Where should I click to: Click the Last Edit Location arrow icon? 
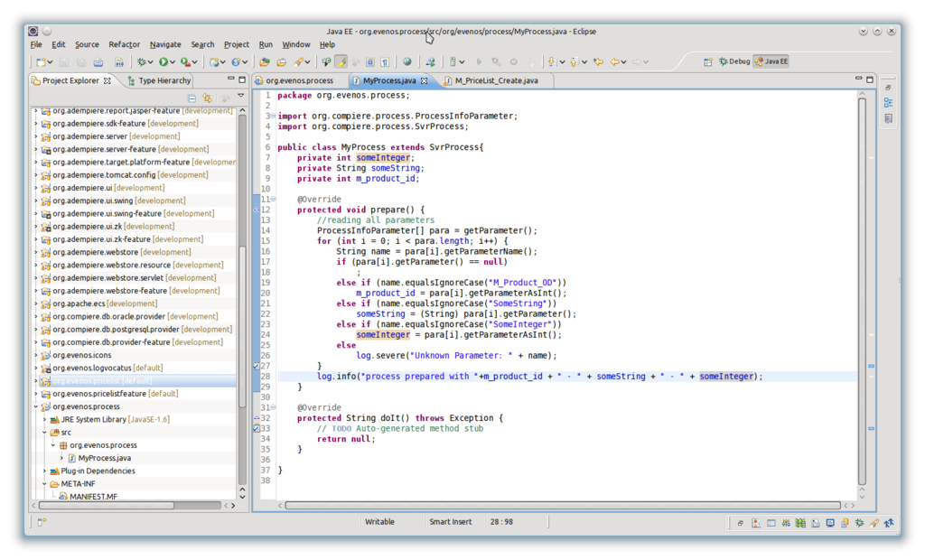tap(597, 61)
